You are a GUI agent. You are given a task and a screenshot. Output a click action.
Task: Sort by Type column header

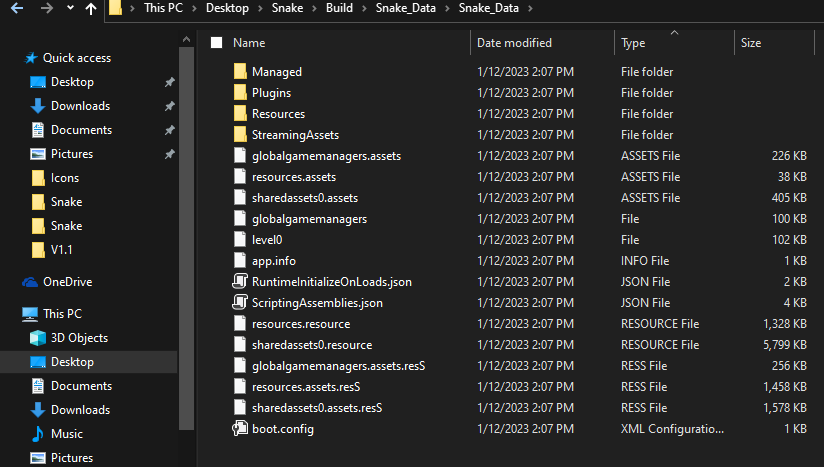tap(633, 43)
